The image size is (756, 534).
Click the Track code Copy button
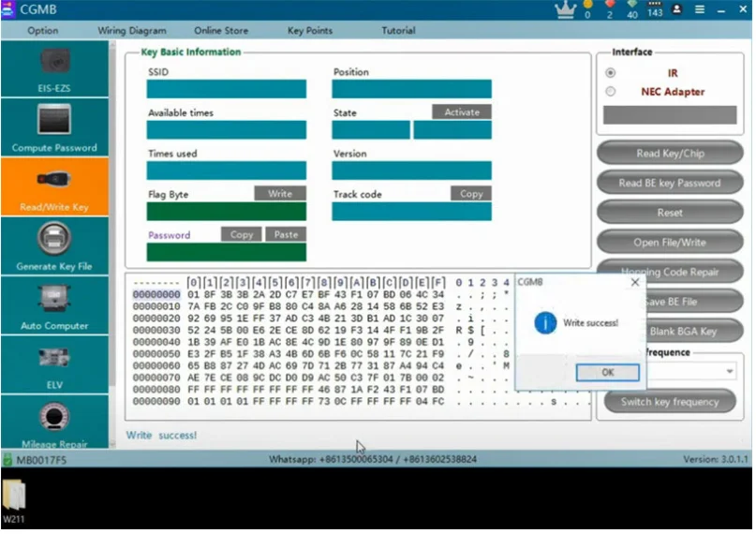(471, 193)
